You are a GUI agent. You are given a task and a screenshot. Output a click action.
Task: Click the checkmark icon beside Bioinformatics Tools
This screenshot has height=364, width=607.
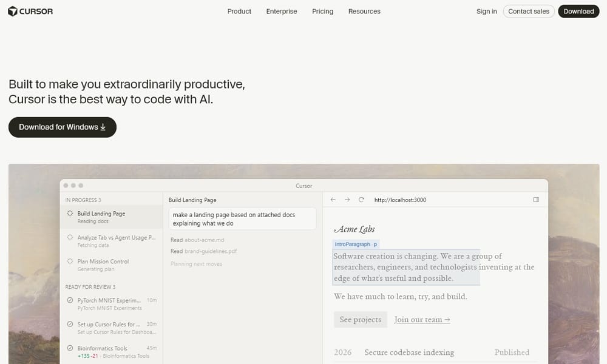(70, 348)
